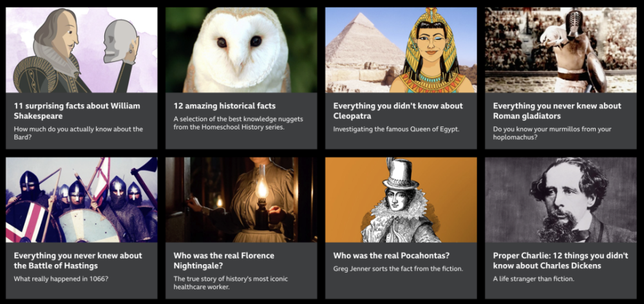Click the 'Proper Charlie' Charles Dickens headline

coord(561,260)
